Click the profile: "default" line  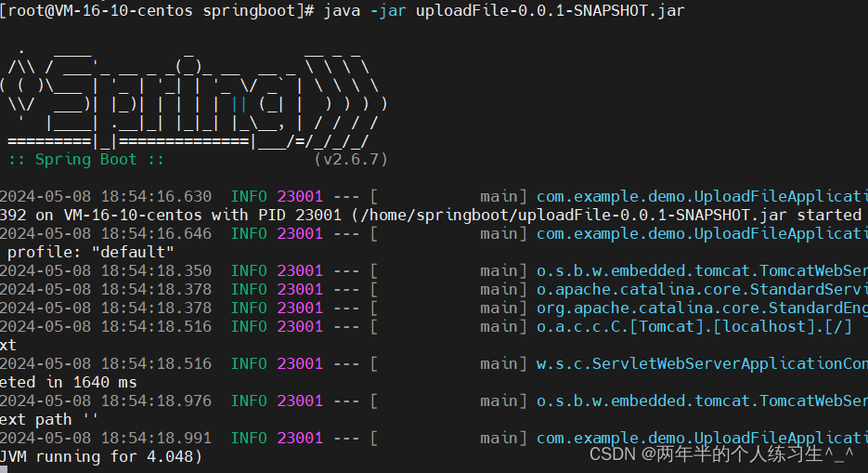tap(91, 253)
